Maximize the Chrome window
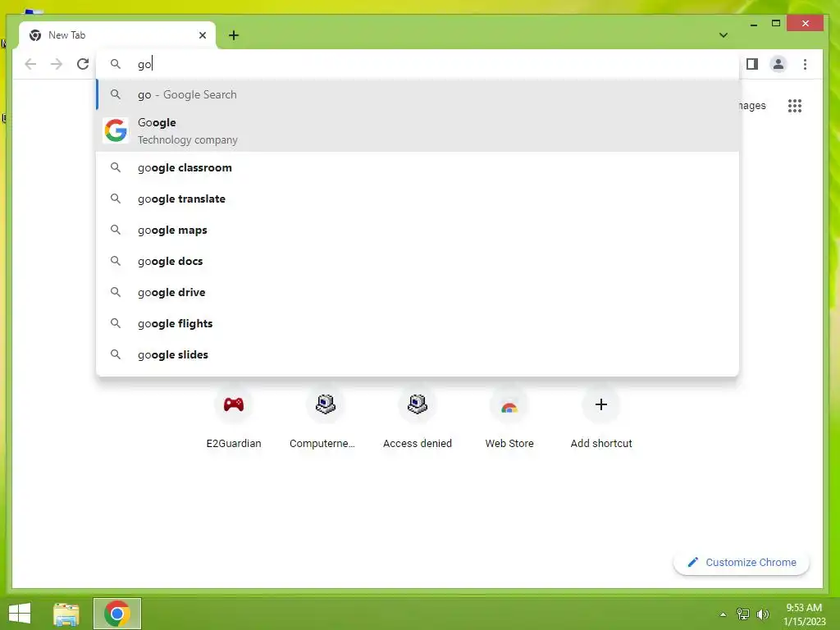 [x=776, y=24]
